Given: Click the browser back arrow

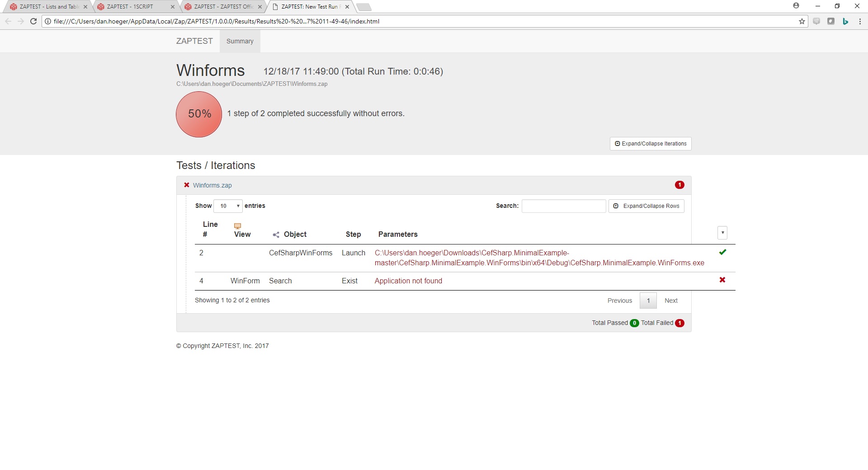Looking at the screenshot, I should (x=8, y=21).
